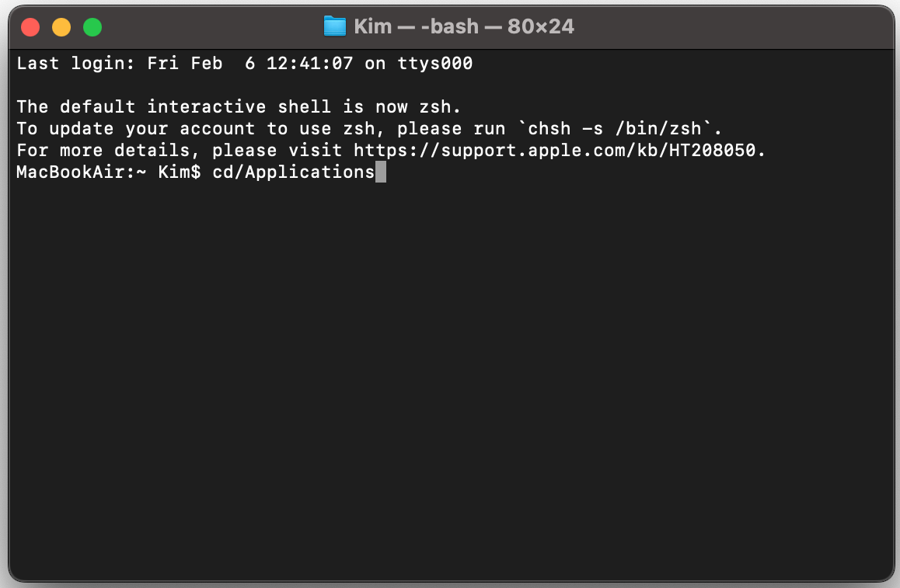Click the support.apple.com URL

(560, 151)
